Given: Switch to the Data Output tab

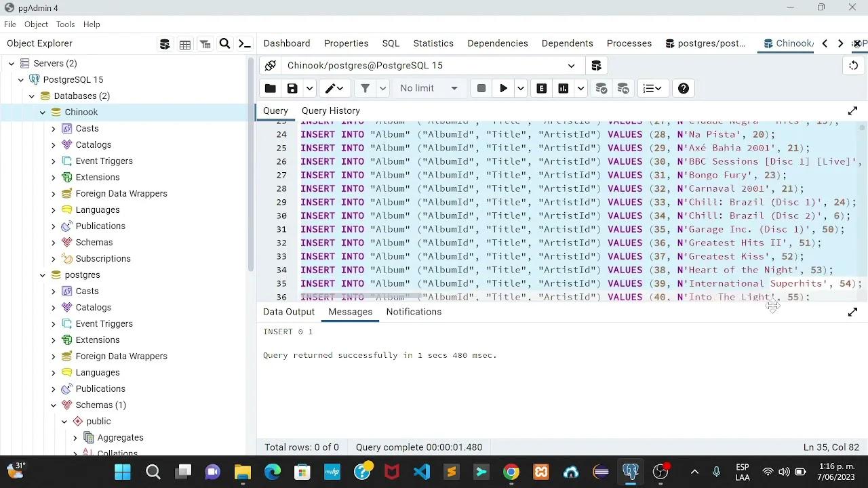Looking at the screenshot, I should (x=289, y=312).
